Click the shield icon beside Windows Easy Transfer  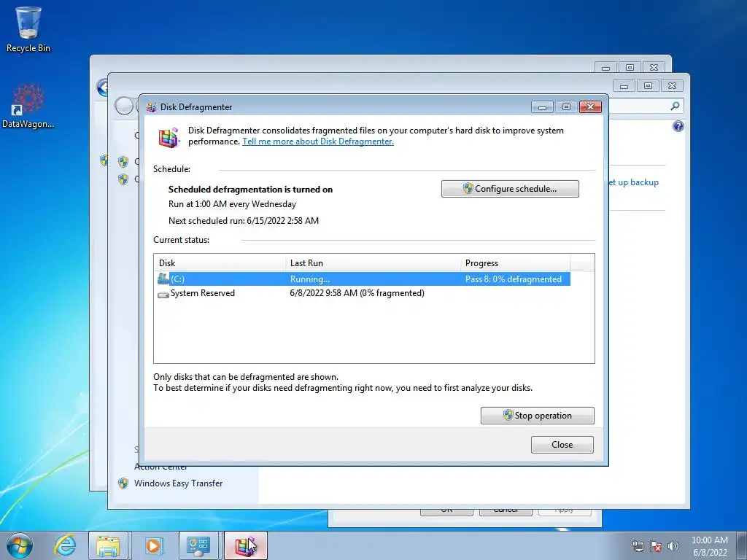point(123,483)
